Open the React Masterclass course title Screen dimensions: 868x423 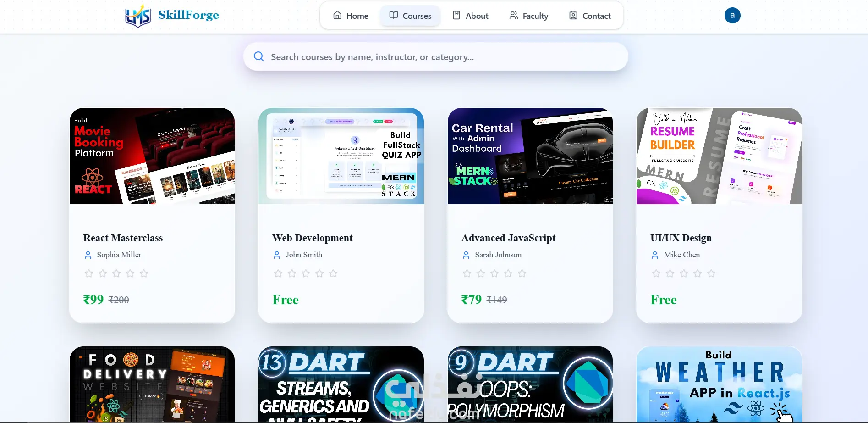click(123, 238)
